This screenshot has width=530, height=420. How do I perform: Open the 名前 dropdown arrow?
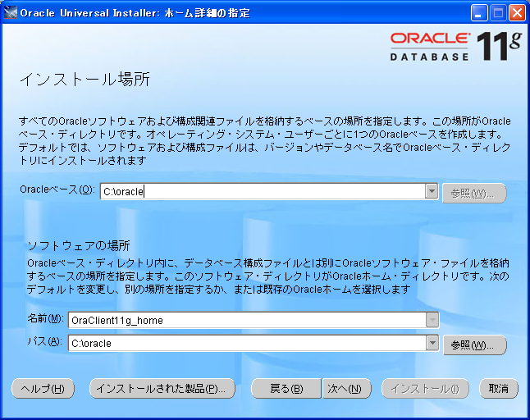[x=432, y=321]
